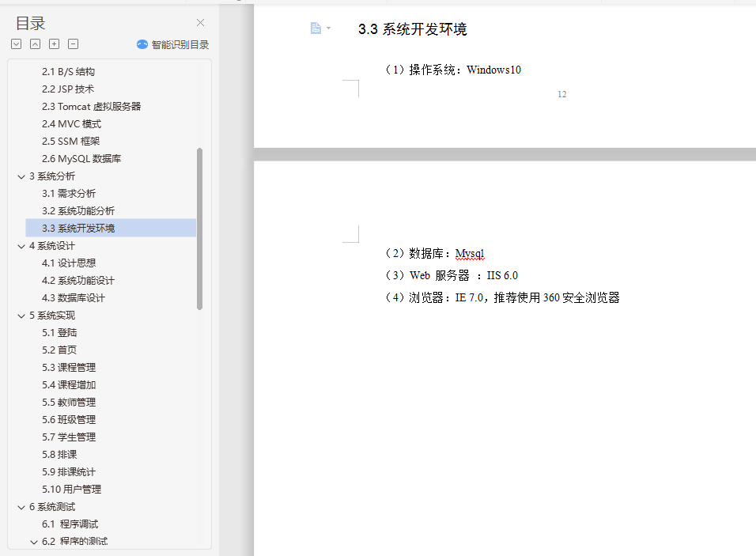The height and width of the screenshot is (556, 756).
Task: Collapse the 6 系统测试 section
Action: [21, 507]
